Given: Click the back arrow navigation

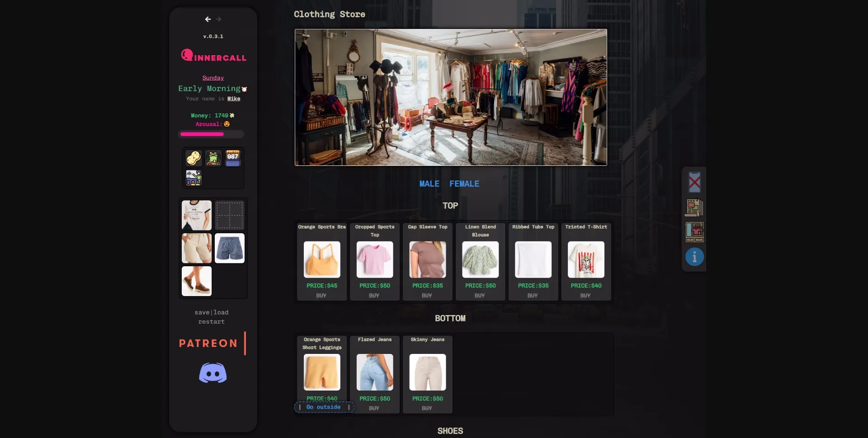Looking at the screenshot, I should click(208, 19).
